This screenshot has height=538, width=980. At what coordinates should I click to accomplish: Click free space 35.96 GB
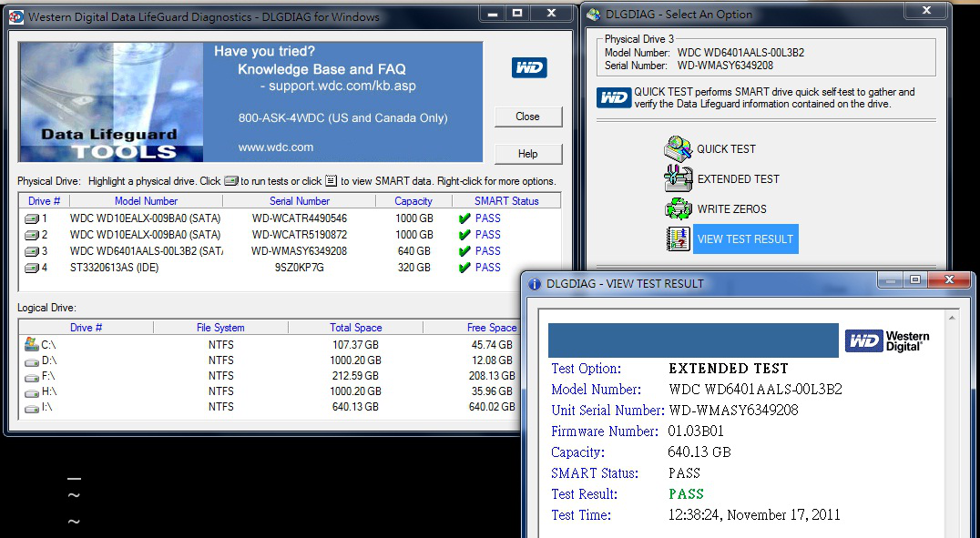pos(492,391)
